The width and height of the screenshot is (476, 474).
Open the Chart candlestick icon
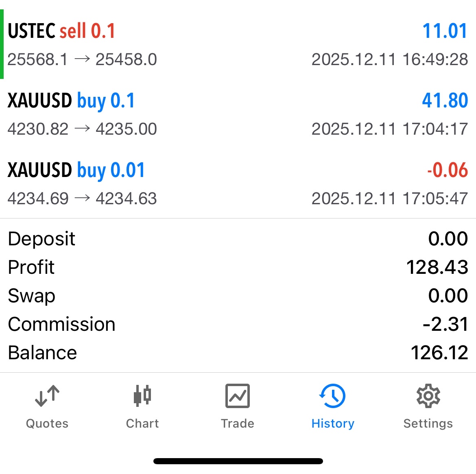click(142, 396)
